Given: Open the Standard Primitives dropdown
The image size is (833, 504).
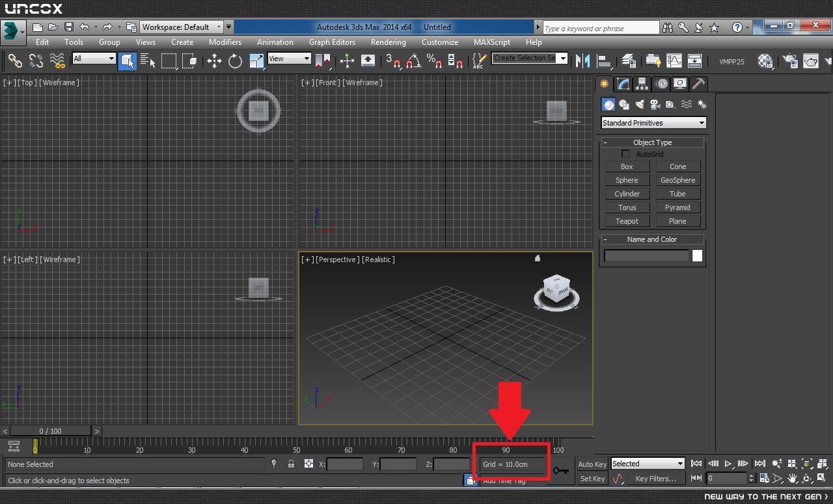Looking at the screenshot, I should click(x=653, y=123).
